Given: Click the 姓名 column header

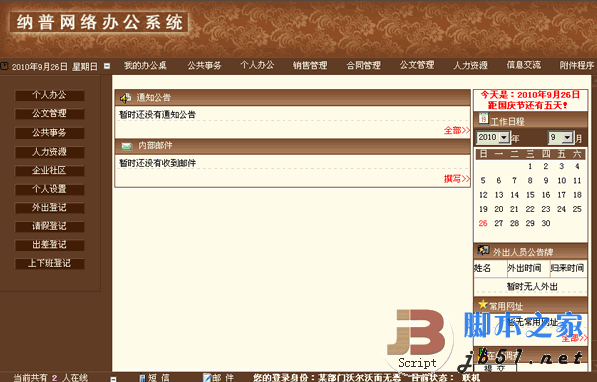Looking at the screenshot, I should (482, 268).
